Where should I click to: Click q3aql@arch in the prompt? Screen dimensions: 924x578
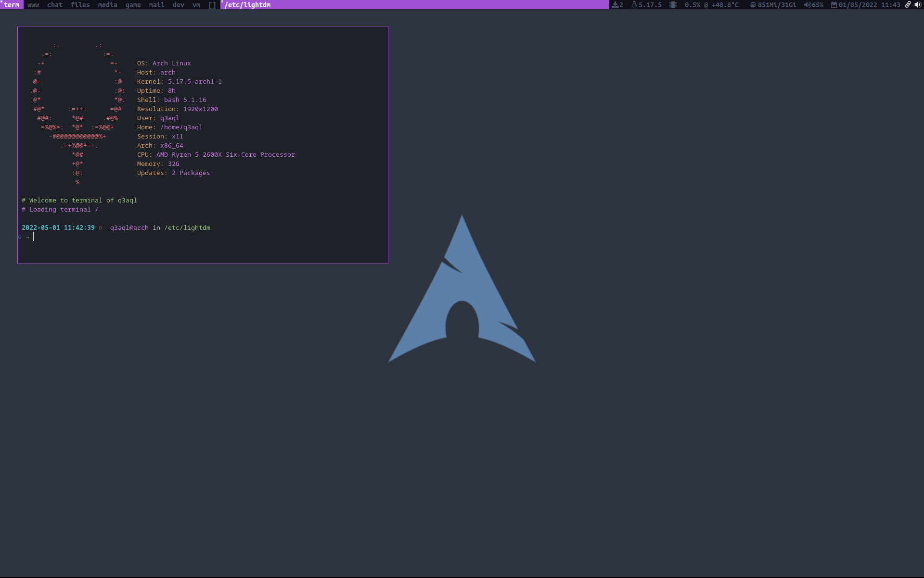click(x=129, y=227)
